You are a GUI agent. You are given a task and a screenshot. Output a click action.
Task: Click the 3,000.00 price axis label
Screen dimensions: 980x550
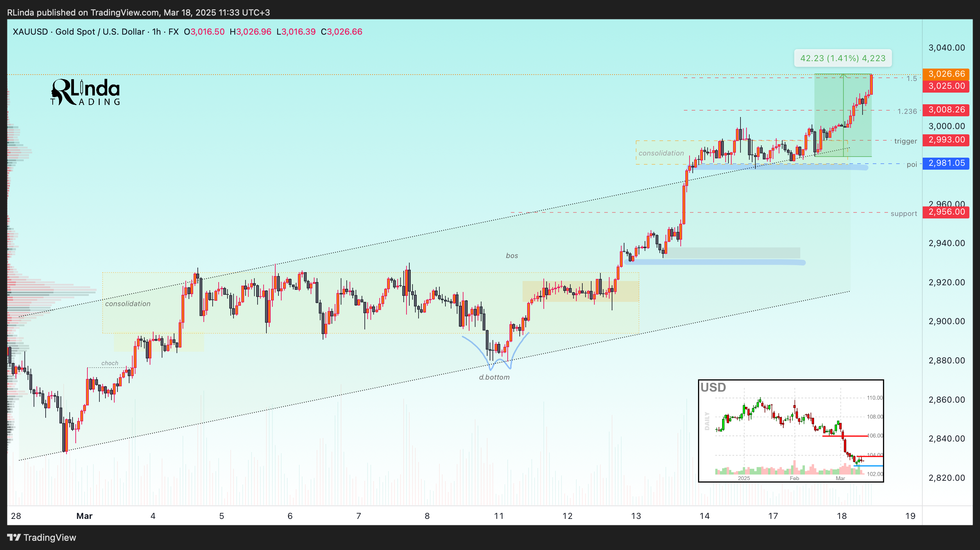tap(946, 126)
